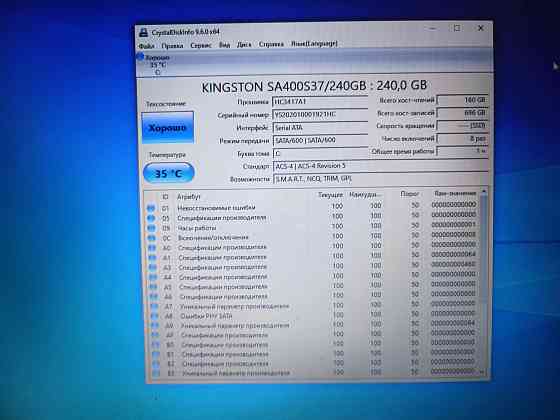Open the Язык(Language) menu
Screen dimensions: 560x420
pyautogui.click(x=314, y=44)
